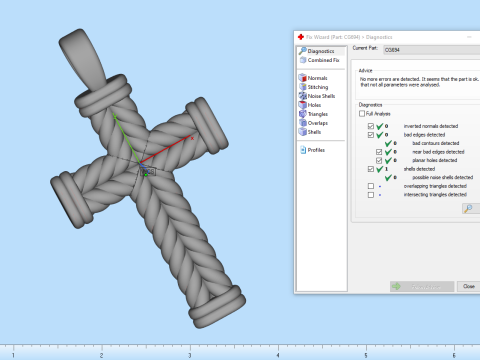Image resolution: width=480 pixels, height=360 pixels.
Task: Click 'possible noise shells detected' text
Action: click(x=443, y=177)
